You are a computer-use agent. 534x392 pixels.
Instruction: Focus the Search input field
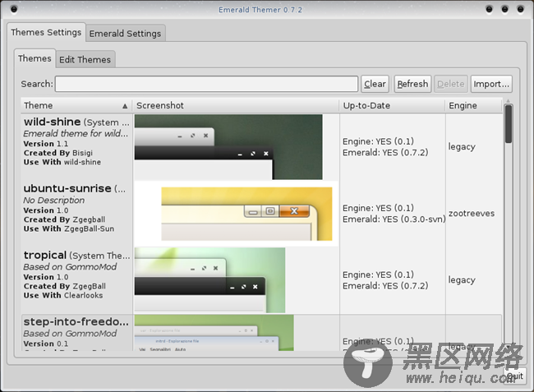(x=206, y=84)
